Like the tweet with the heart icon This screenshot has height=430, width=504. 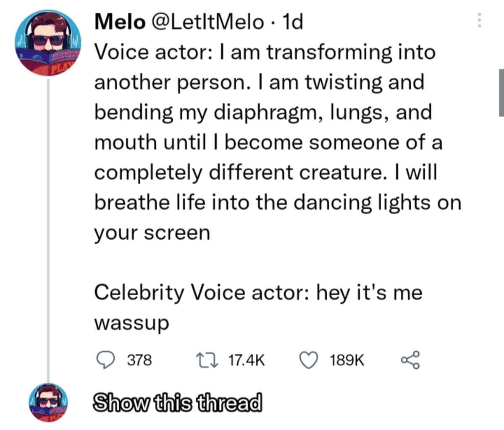tap(309, 360)
